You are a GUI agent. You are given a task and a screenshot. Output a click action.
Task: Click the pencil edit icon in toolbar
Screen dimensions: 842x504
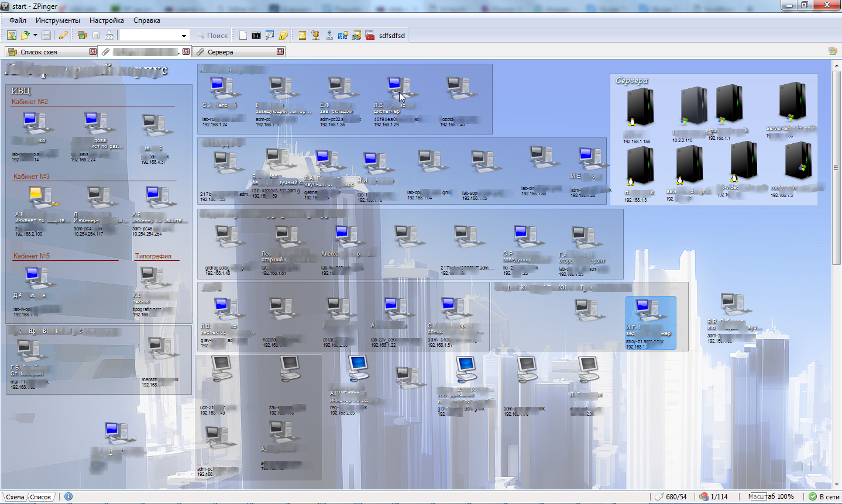coord(63,36)
